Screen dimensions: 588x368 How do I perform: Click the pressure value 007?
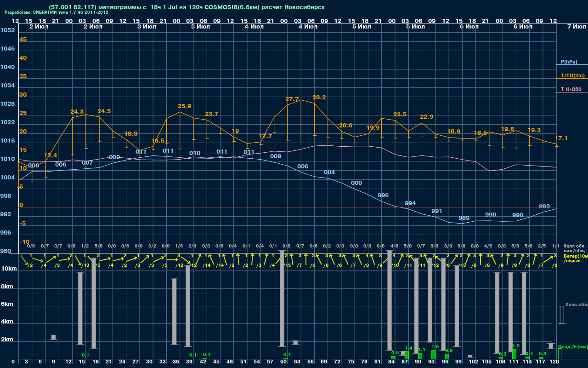(87, 163)
